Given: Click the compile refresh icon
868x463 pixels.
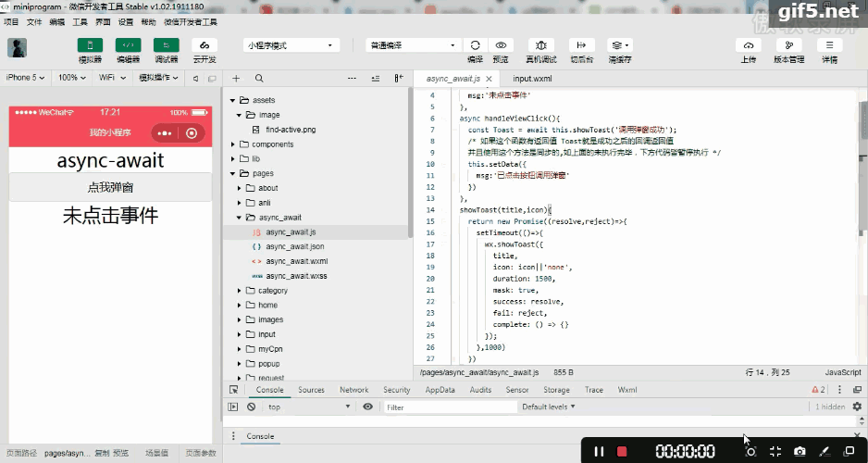Looking at the screenshot, I should tap(475, 45).
